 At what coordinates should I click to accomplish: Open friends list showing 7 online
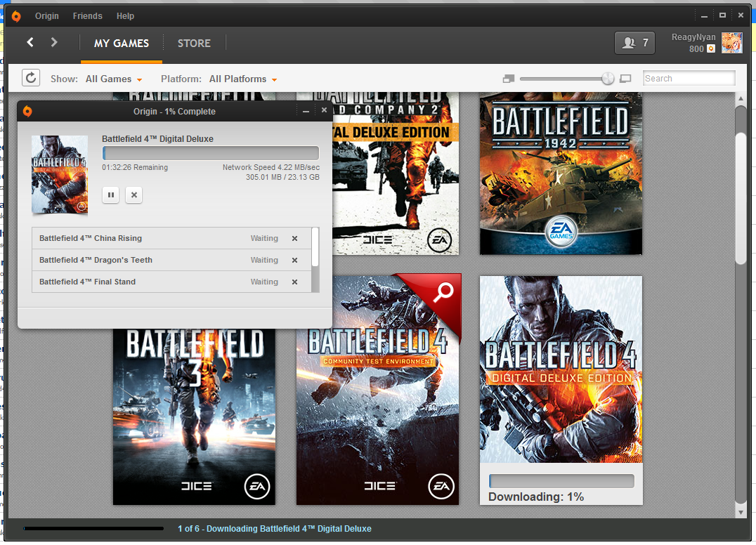[634, 43]
